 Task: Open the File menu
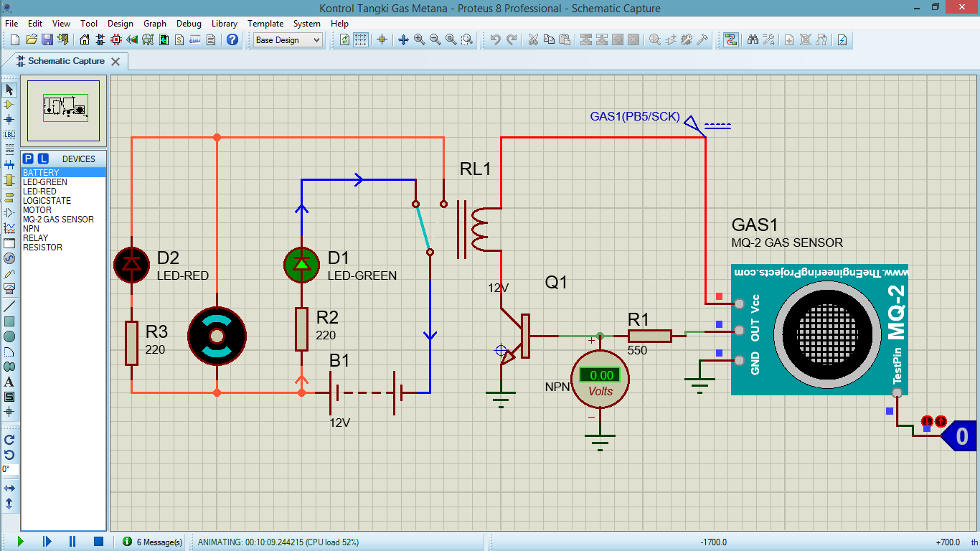pyautogui.click(x=11, y=23)
